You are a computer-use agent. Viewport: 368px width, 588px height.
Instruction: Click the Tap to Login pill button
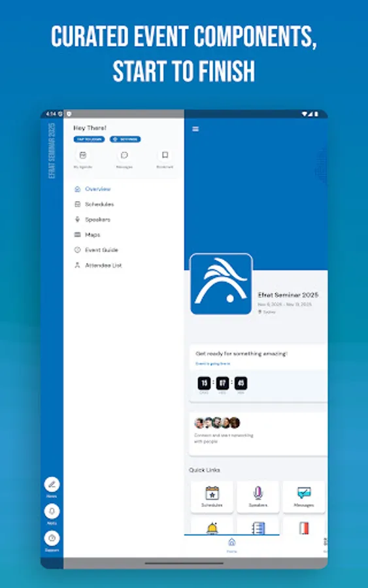(90, 139)
